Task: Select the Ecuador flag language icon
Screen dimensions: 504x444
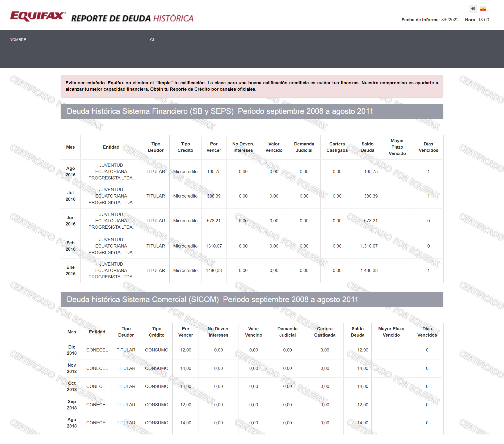Action: click(x=483, y=9)
